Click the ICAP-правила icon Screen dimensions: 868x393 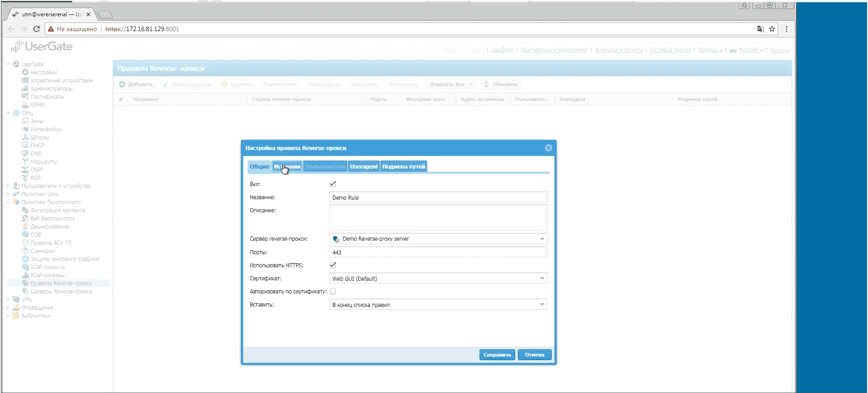[25, 267]
